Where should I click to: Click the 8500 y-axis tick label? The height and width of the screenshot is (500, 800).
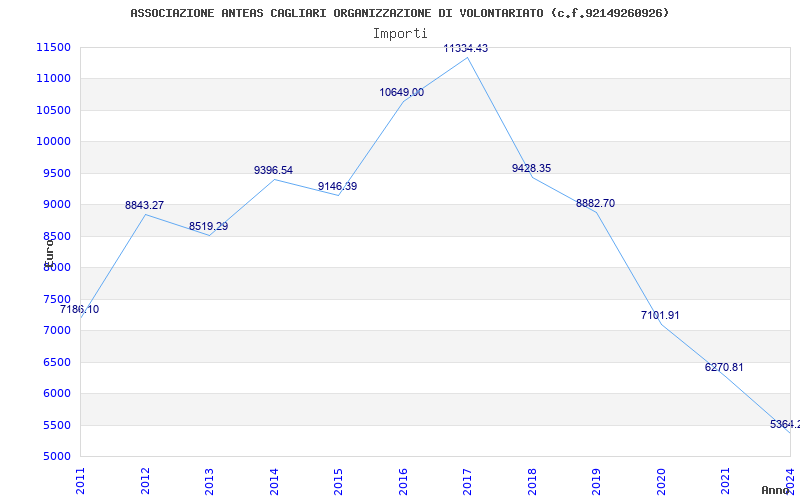click(56, 236)
